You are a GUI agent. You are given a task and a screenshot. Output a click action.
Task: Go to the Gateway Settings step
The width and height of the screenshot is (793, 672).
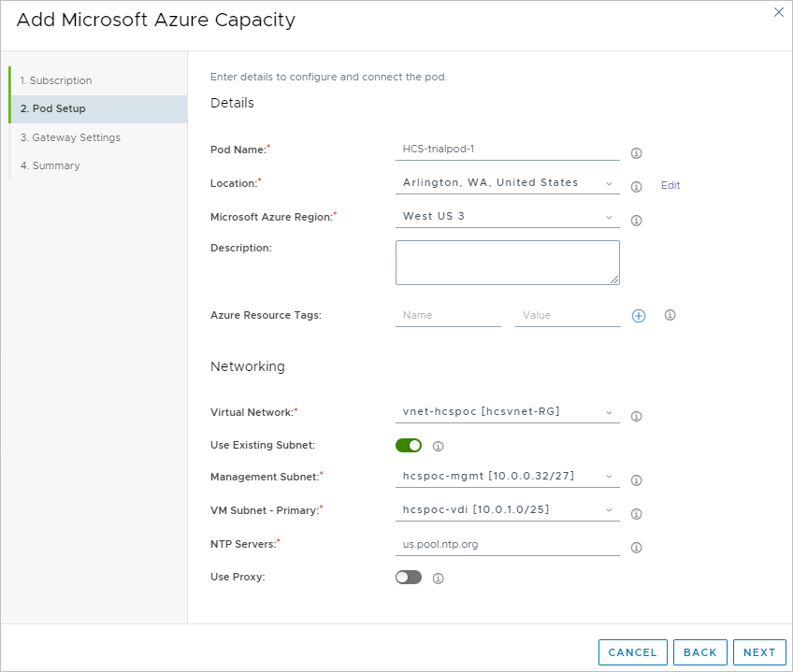point(98,137)
